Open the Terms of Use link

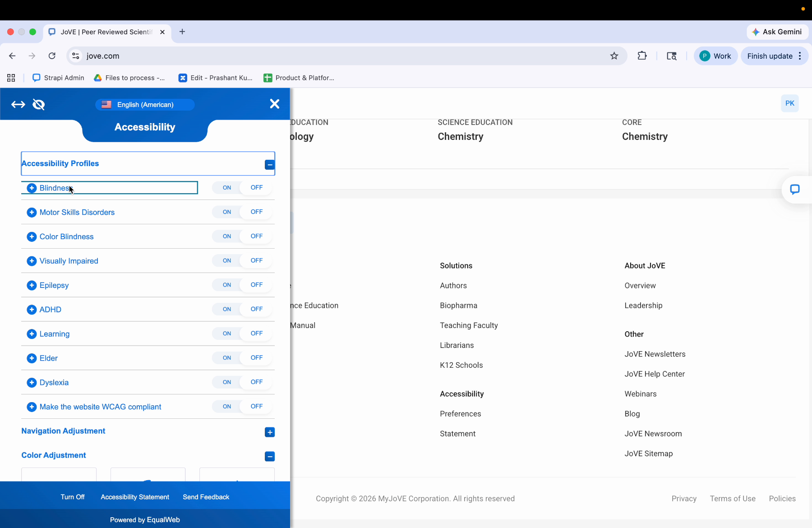pyautogui.click(x=733, y=499)
